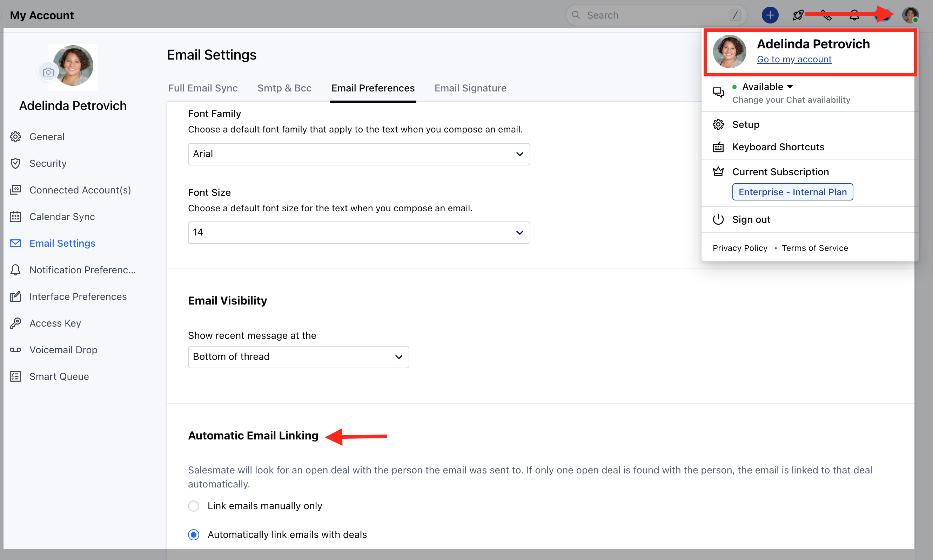Click Go to my account link
Screen dimensions: 933x560
794,59
